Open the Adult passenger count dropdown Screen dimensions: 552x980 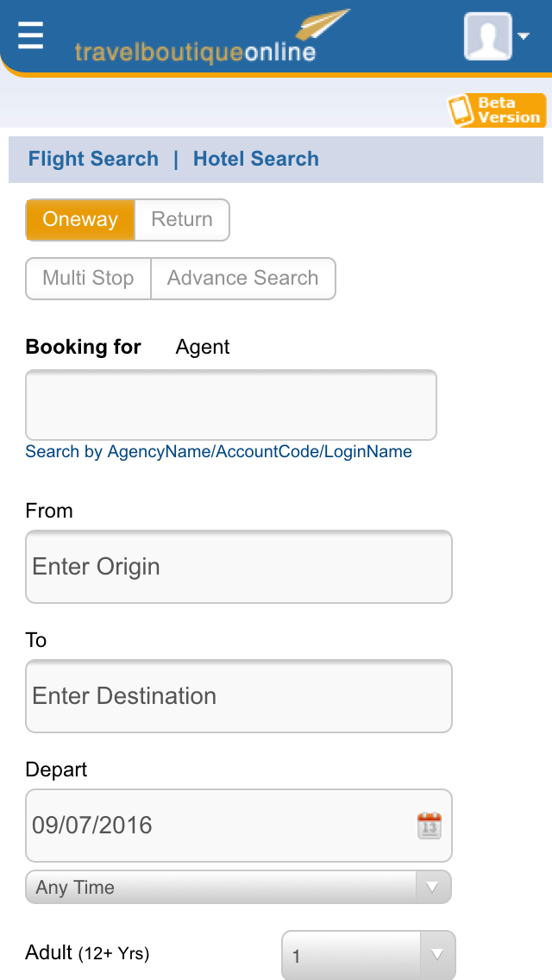(368, 955)
